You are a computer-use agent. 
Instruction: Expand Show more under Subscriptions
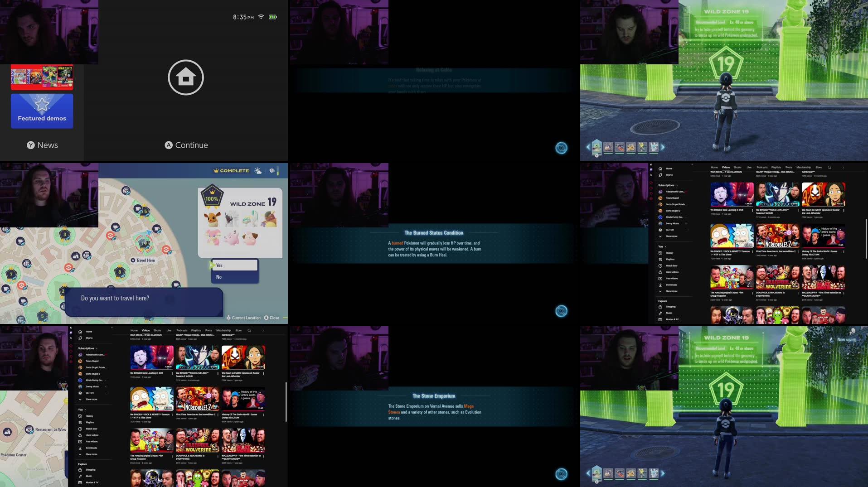pos(92,399)
